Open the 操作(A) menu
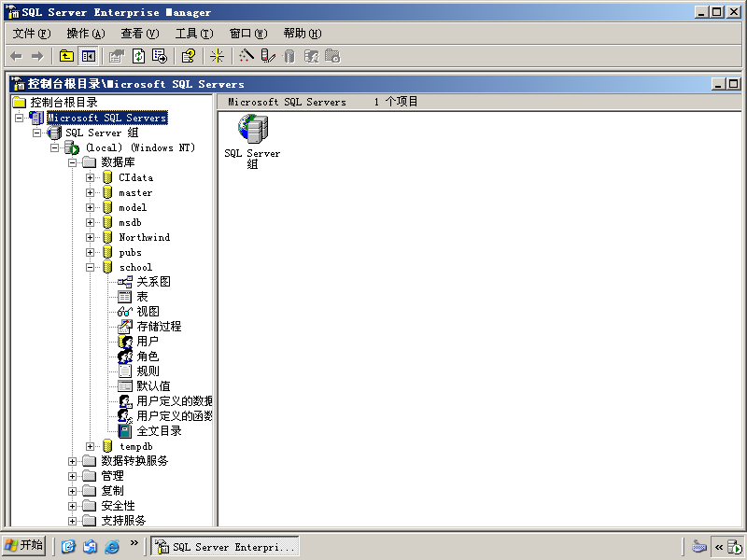The height and width of the screenshot is (560, 747). pos(86,34)
